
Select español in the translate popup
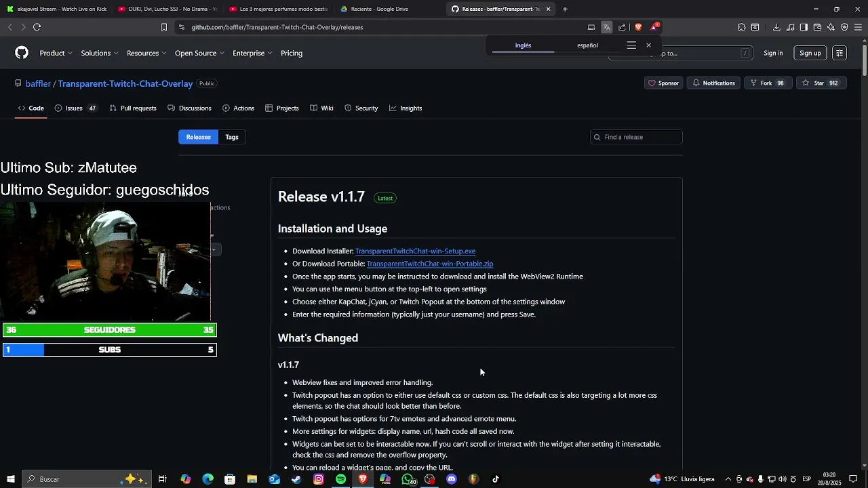[x=587, y=45]
